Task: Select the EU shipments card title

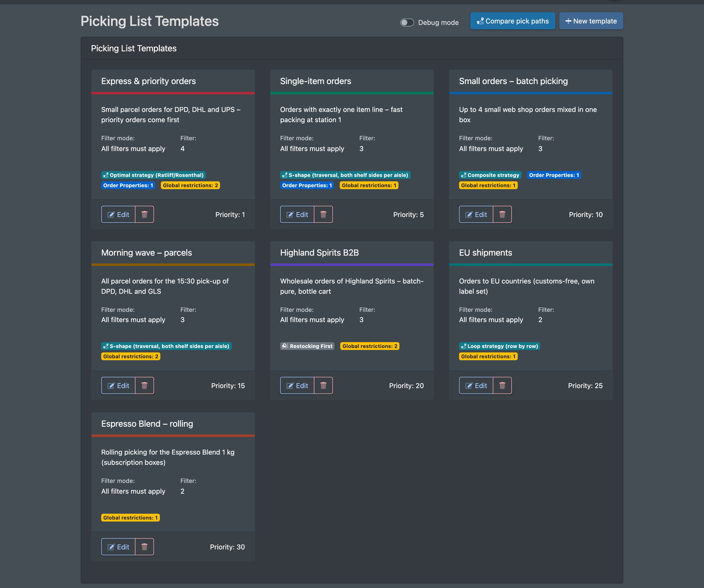Action: pos(485,252)
